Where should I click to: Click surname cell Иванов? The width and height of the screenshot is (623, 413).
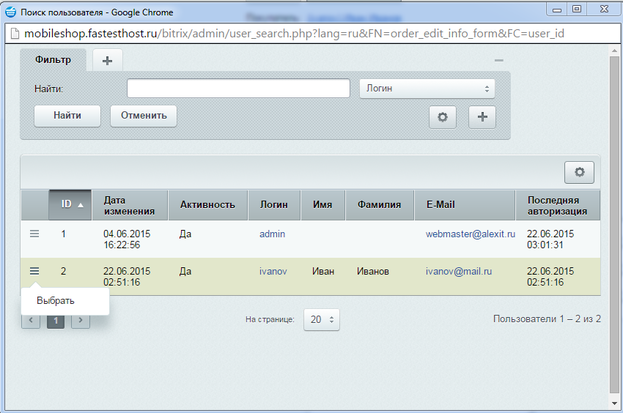coord(373,271)
